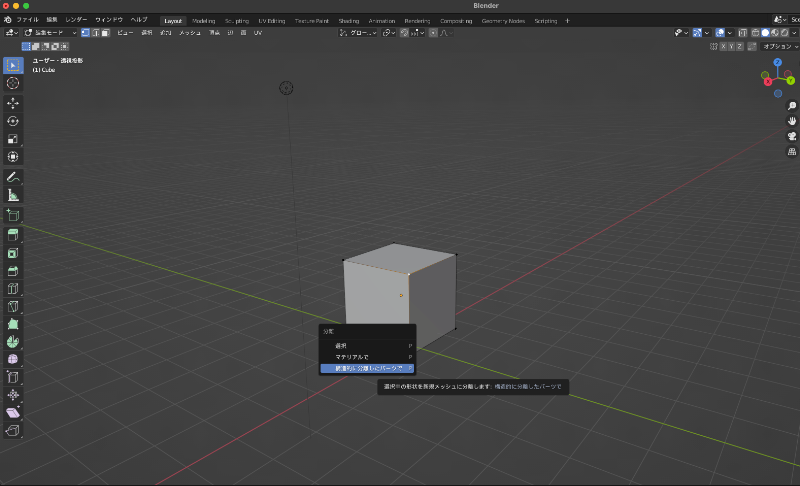Toggle auto merge vertices

point(752,46)
